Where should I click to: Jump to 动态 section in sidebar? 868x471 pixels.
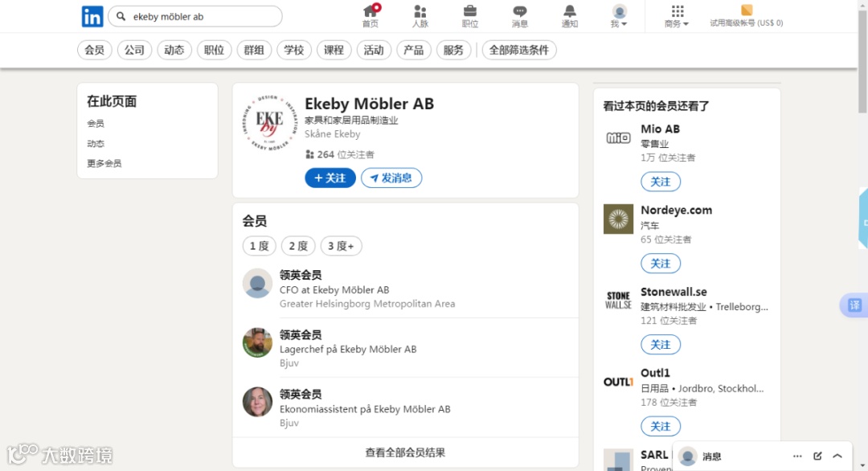95,143
